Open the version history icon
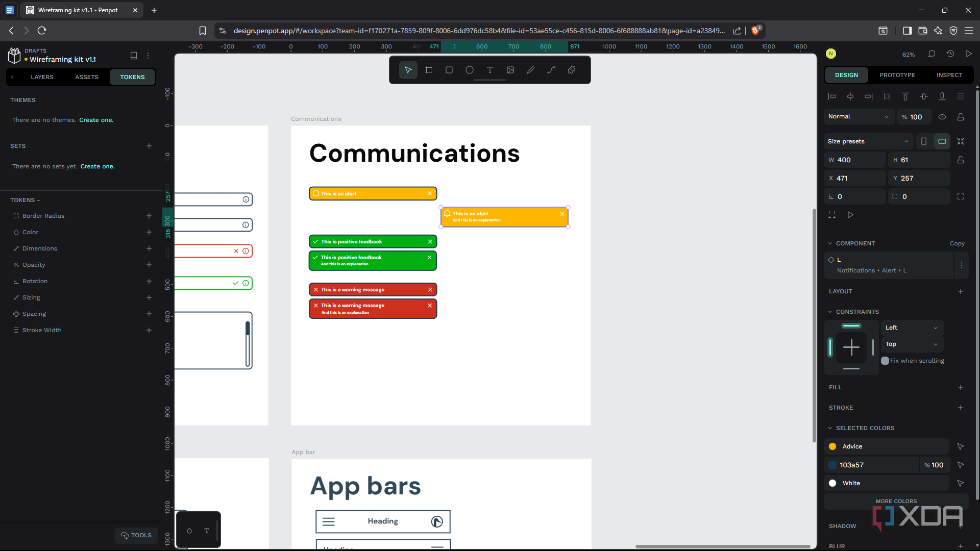 950,54
